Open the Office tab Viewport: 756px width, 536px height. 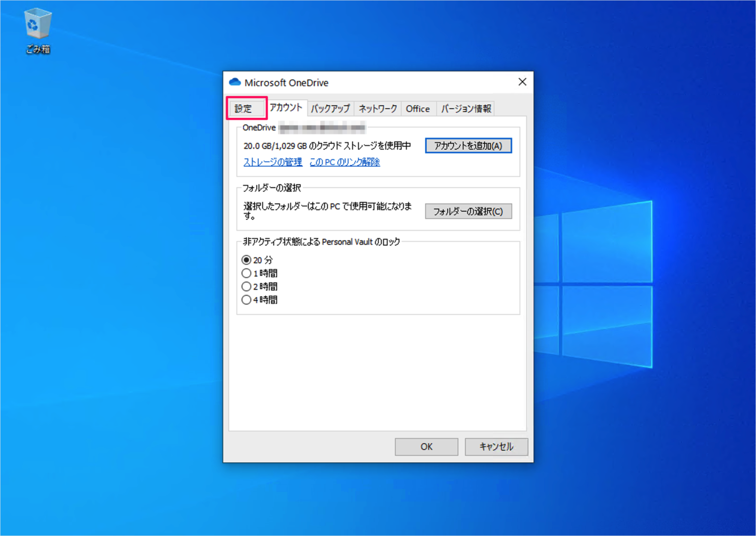(x=418, y=108)
